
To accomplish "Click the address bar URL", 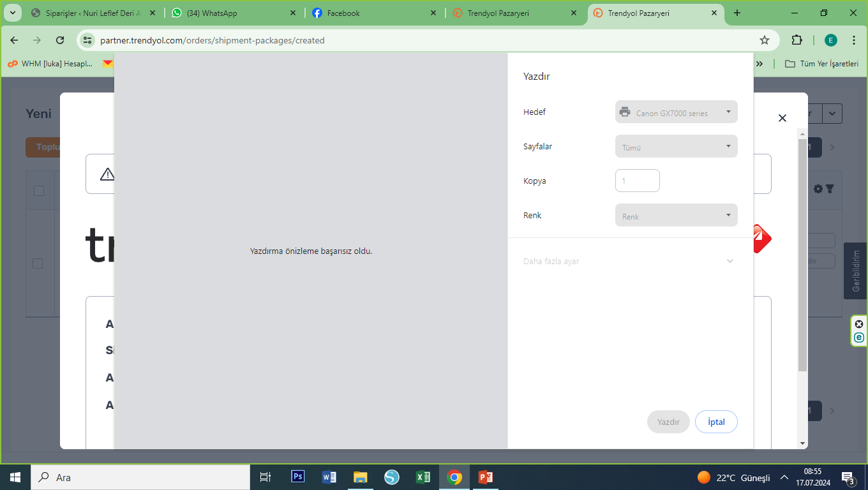I will point(213,40).
